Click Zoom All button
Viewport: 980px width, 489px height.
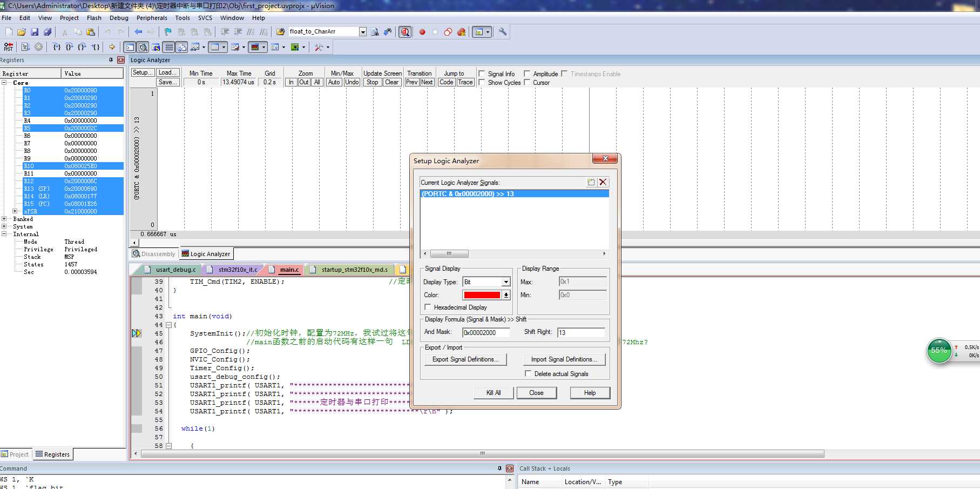coord(317,82)
